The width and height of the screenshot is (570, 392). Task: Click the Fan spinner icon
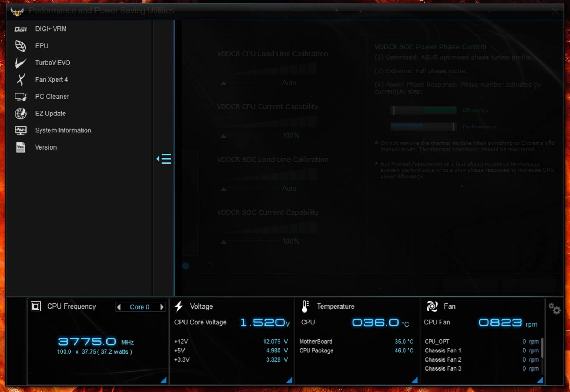[432, 306]
